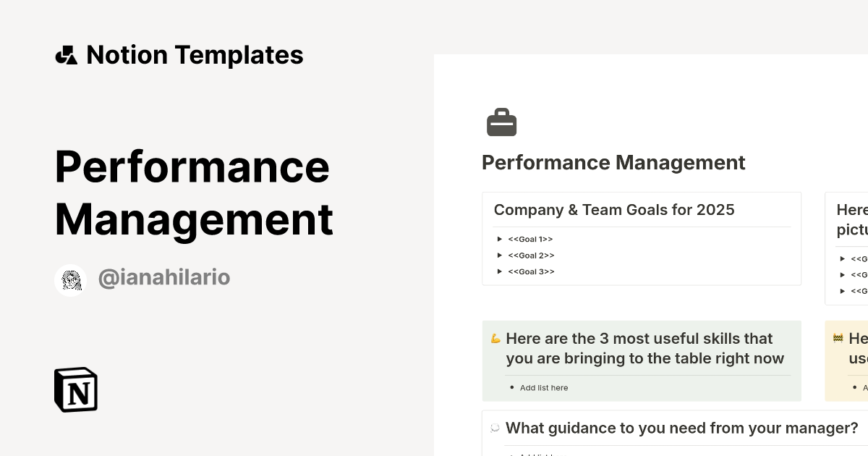Open the @ianahilario profile link
Viewport: 868px width, 456px height.
point(164,277)
